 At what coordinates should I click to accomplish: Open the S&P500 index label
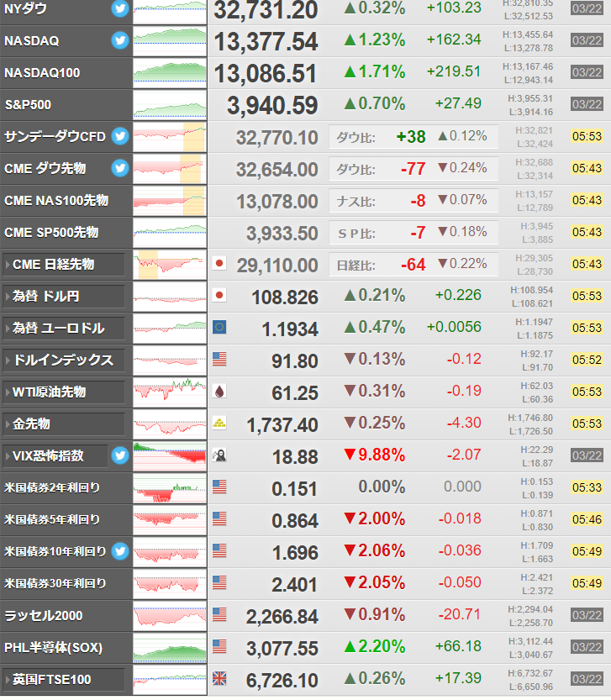click(28, 105)
